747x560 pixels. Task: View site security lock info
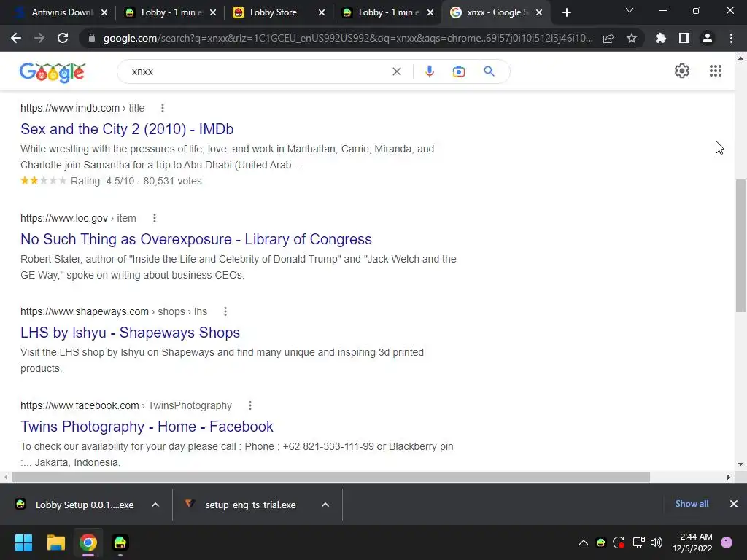pyautogui.click(x=92, y=38)
